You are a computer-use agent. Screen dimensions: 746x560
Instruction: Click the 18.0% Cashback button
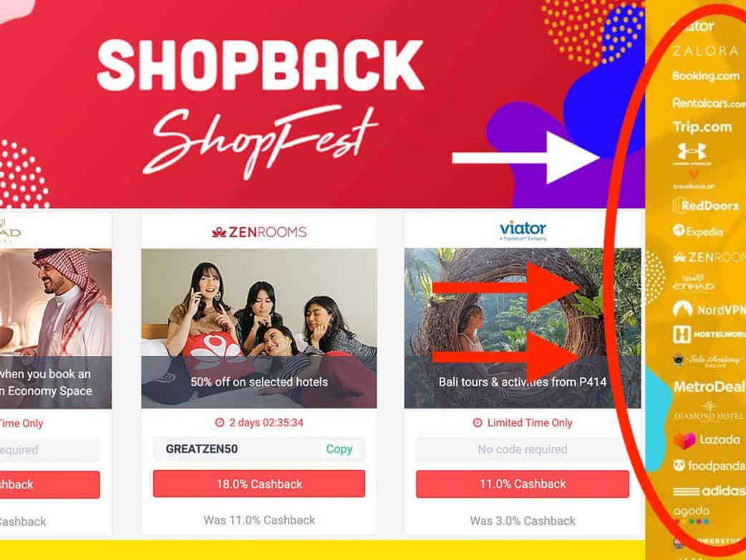click(x=259, y=484)
